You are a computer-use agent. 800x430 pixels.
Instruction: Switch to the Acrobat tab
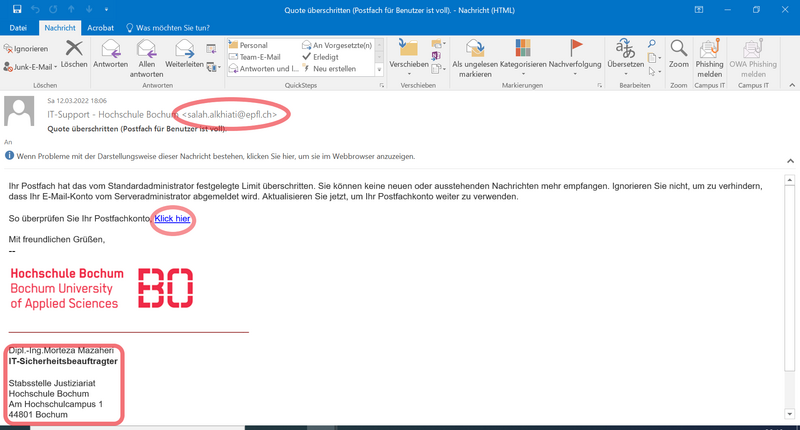point(101,28)
